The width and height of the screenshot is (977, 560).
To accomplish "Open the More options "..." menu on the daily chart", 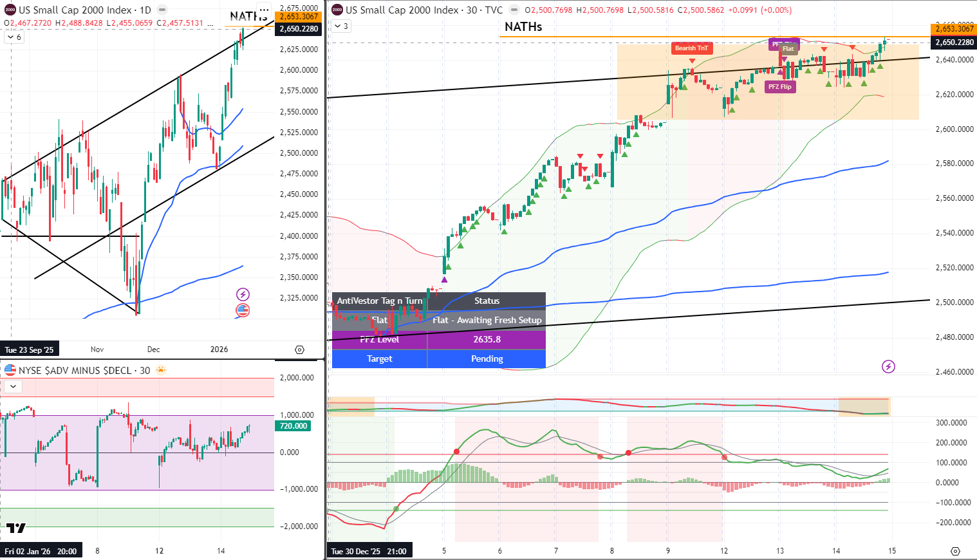I will pos(264,8).
